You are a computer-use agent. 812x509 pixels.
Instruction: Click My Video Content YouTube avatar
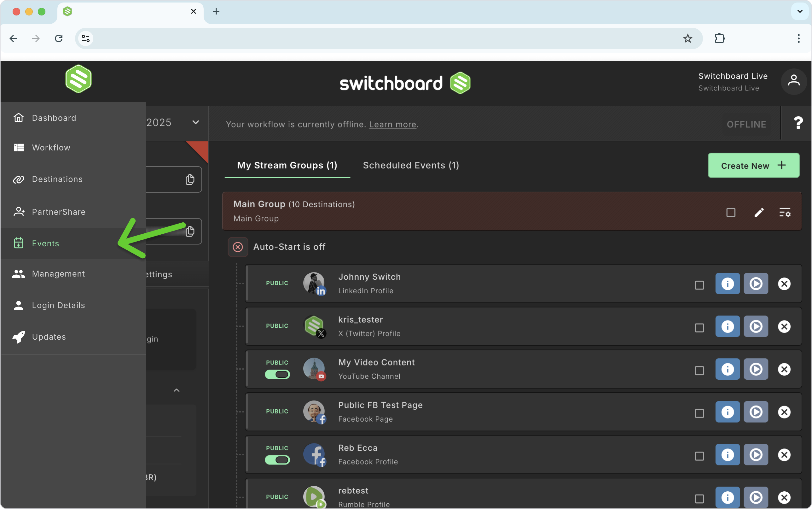tap(314, 369)
